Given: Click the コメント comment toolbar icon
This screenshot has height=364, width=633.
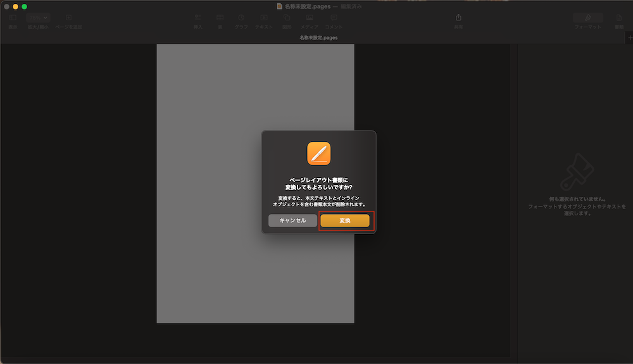Looking at the screenshot, I should [334, 18].
